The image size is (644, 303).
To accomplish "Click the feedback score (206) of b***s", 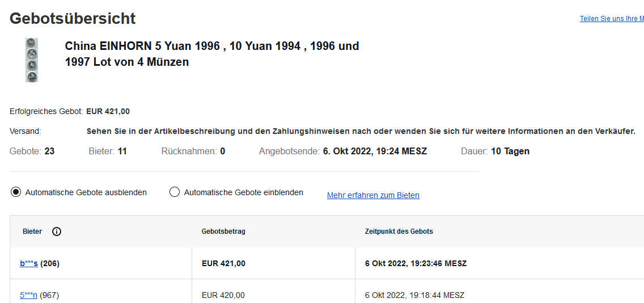I will pos(50,263).
